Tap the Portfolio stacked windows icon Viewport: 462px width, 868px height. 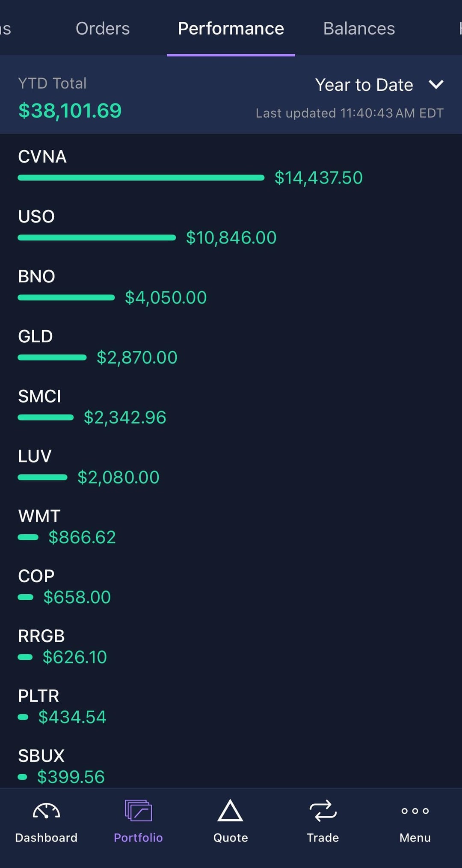(138, 811)
